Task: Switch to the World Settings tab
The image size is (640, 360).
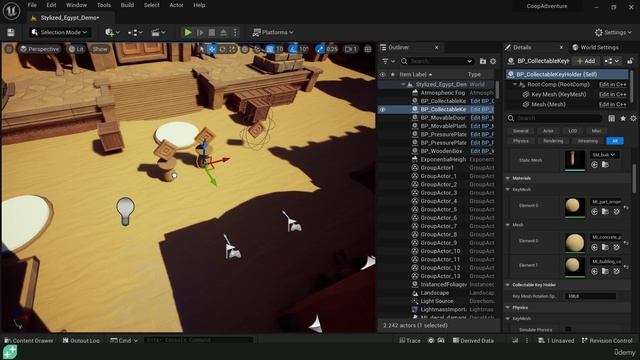Action: pyautogui.click(x=595, y=47)
